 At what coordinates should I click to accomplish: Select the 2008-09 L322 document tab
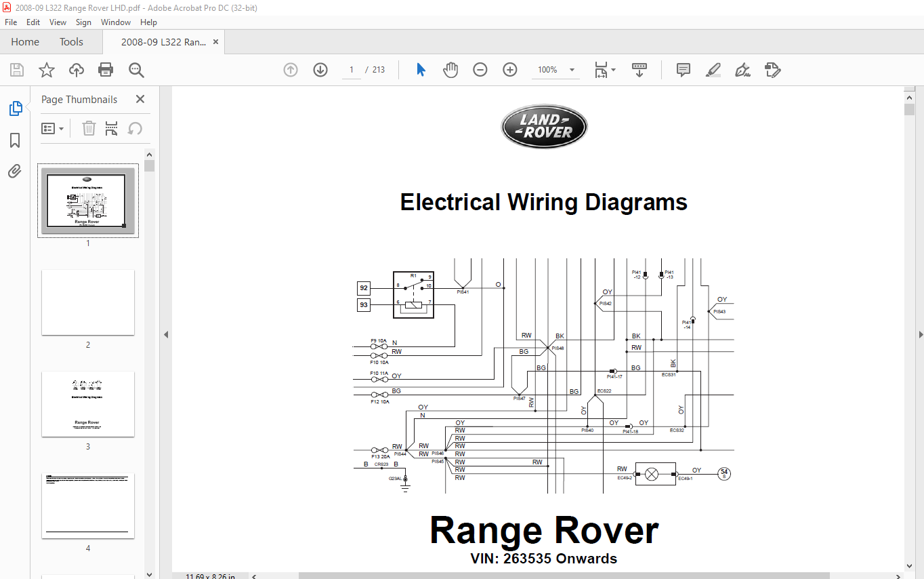coord(163,42)
